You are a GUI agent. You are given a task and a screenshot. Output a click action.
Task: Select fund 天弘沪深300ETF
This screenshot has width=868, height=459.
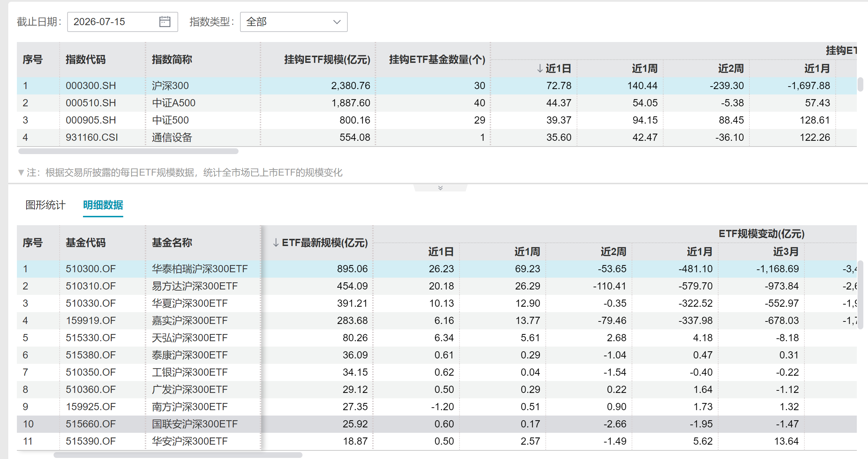[x=190, y=338]
